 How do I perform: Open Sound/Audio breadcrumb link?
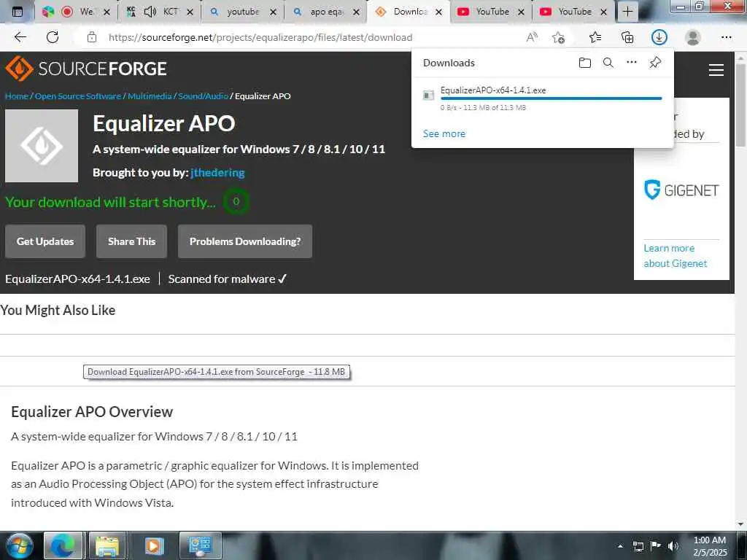point(203,96)
